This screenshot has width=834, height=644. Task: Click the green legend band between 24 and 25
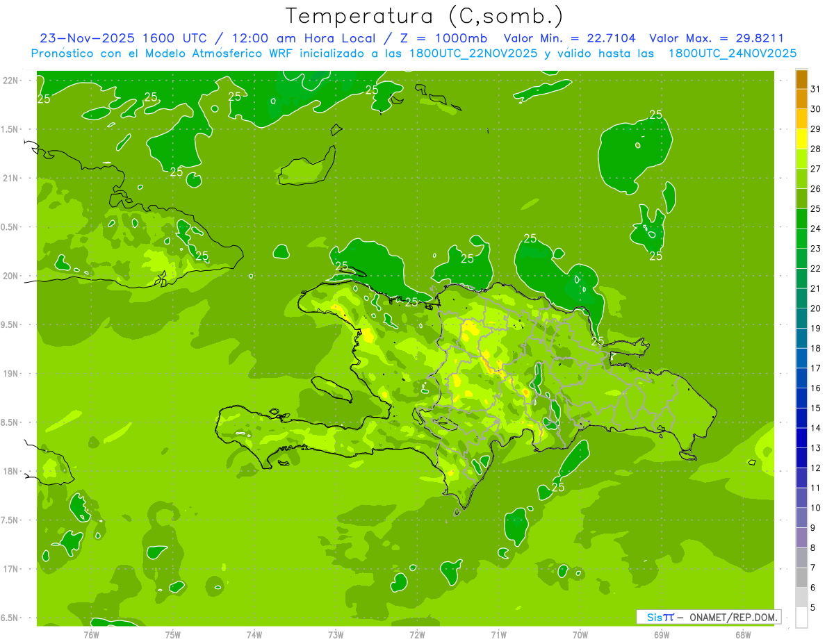click(x=801, y=219)
